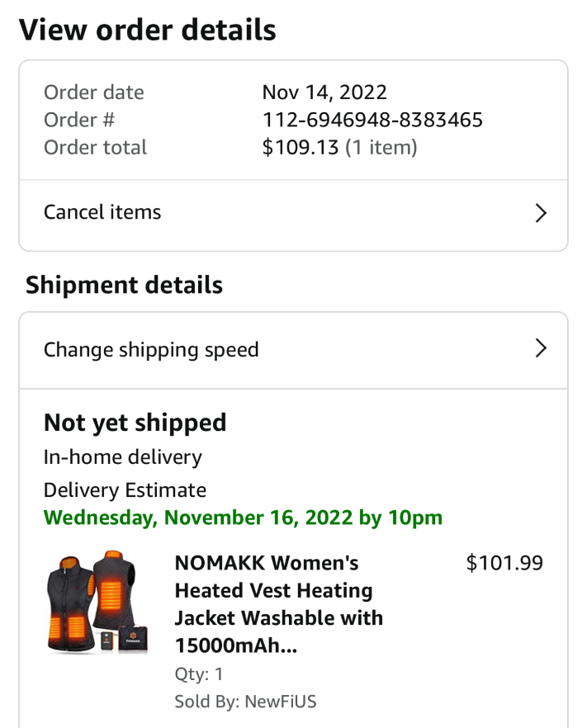Tap the Delivery Estimate label

click(x=125, y=489)
